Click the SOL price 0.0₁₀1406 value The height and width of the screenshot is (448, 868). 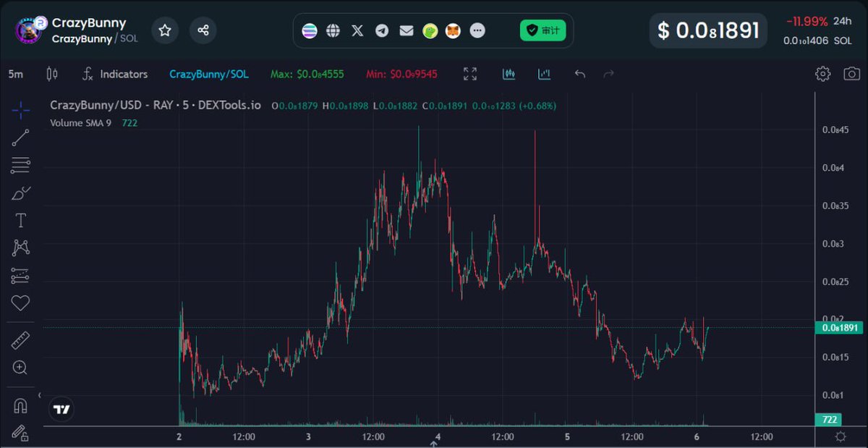(806, 41)
